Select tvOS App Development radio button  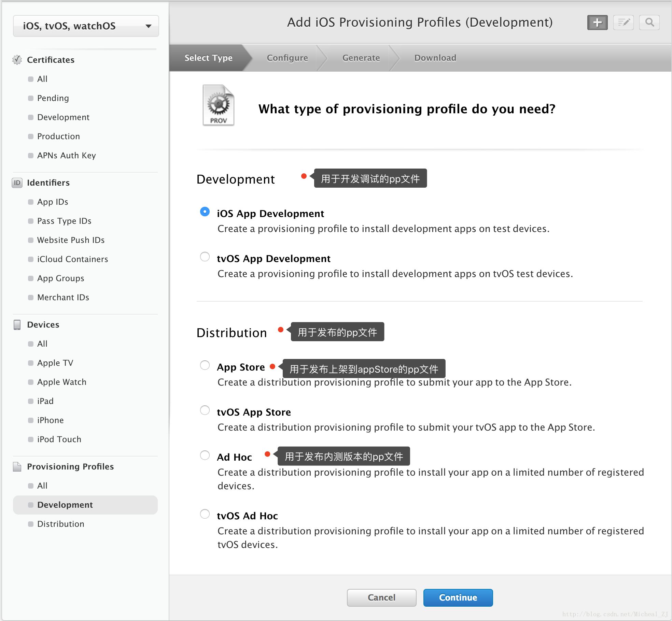click(205, 257)
